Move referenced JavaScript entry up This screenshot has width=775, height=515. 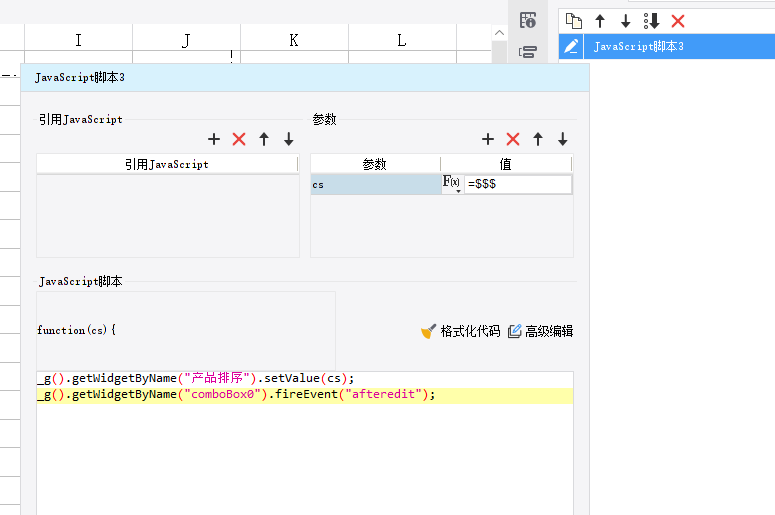click(x=264, y=139)
